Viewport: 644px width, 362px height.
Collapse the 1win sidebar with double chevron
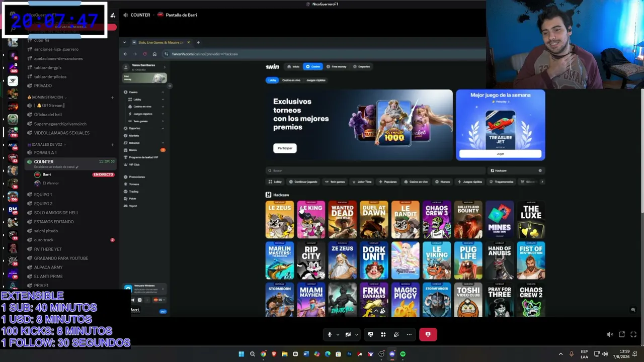tap(170, 86)
